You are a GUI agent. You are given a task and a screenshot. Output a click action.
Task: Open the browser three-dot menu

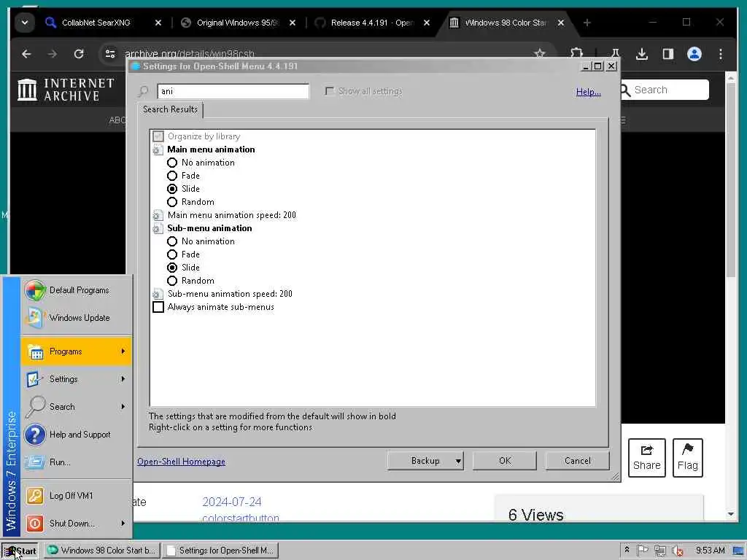pos(720,54)
